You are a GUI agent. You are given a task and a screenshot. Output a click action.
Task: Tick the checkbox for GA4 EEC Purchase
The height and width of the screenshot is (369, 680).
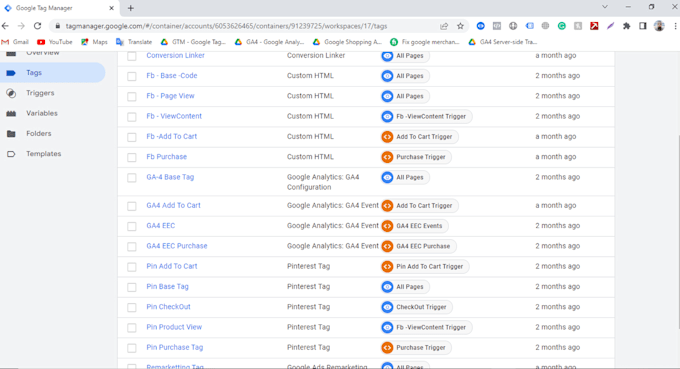tap(132, 247)
